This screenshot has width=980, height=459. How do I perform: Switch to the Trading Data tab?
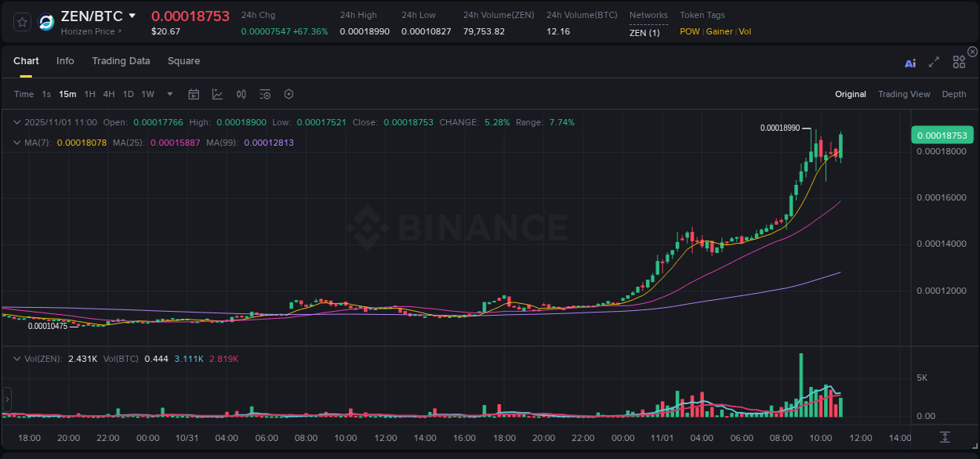pos(121,60)
